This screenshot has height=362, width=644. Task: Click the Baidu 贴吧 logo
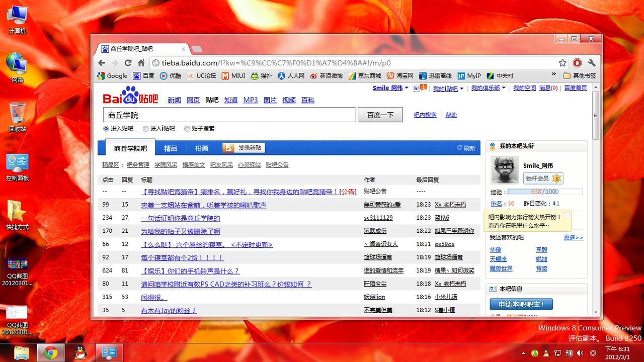pyautogui.click(x=131, y=95)
